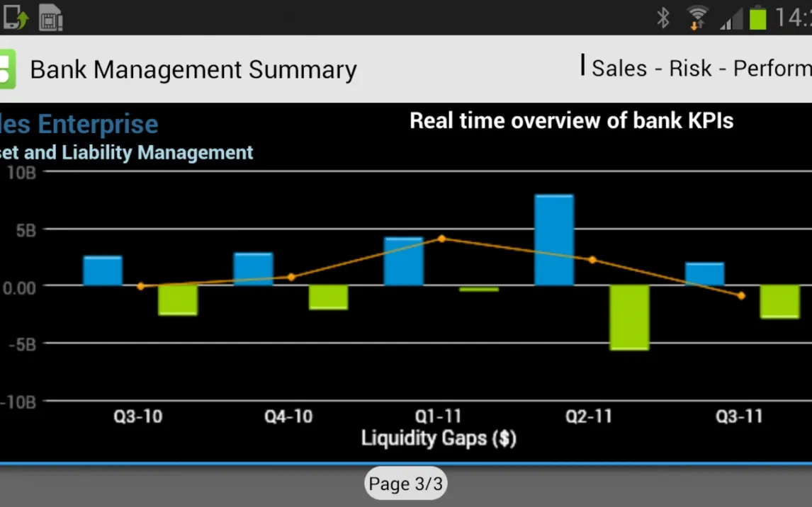Viewport: 812px width, 507px height.
Task: Tap the green bar for Q4-10
Action: click(328, 297)
